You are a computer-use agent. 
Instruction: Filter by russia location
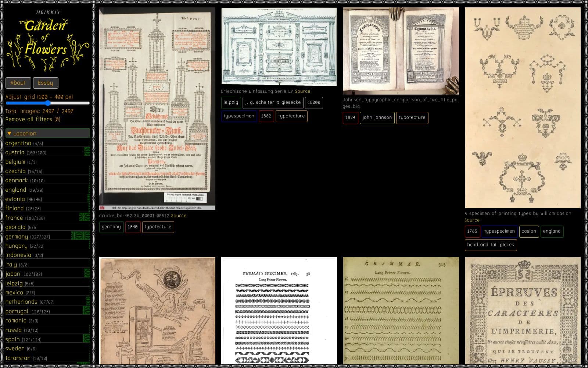tap(48, 330)
